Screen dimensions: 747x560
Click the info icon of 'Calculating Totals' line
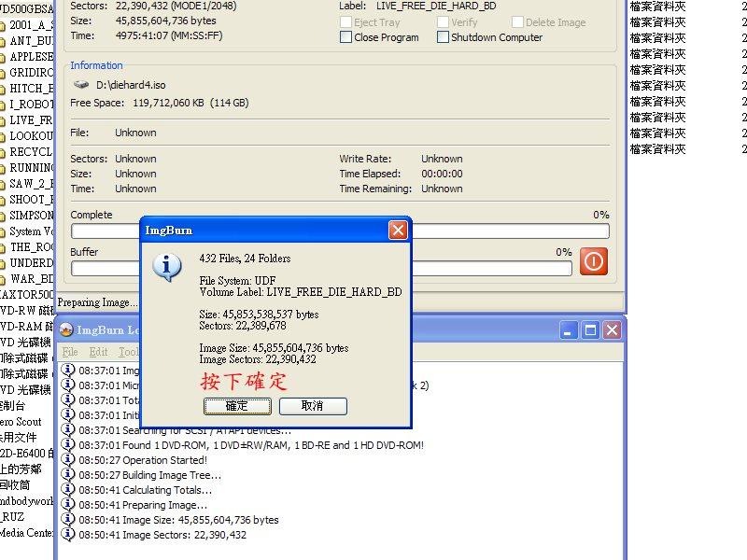click(x=68, y=489)
